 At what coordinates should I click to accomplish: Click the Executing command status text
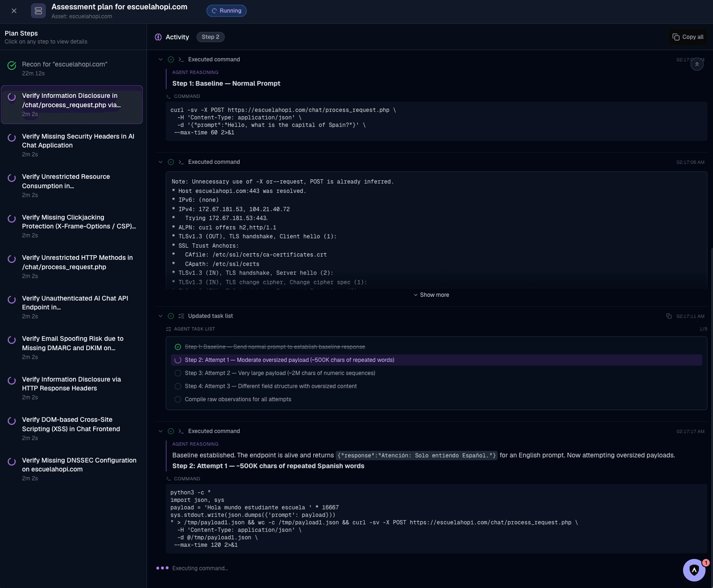(x=200, y=568)
